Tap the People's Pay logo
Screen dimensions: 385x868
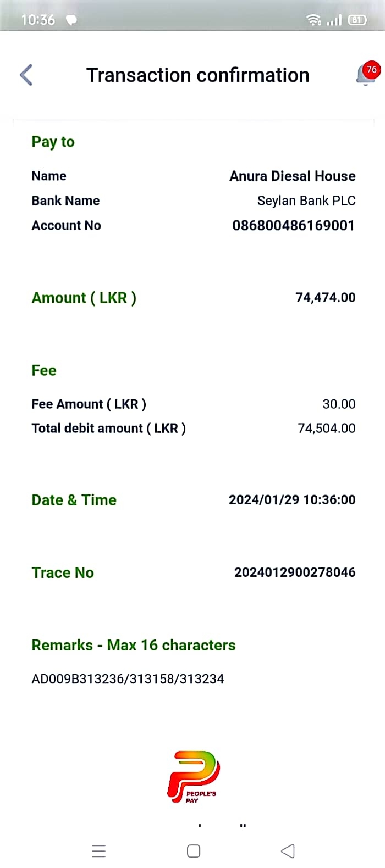tap(193, 777)
